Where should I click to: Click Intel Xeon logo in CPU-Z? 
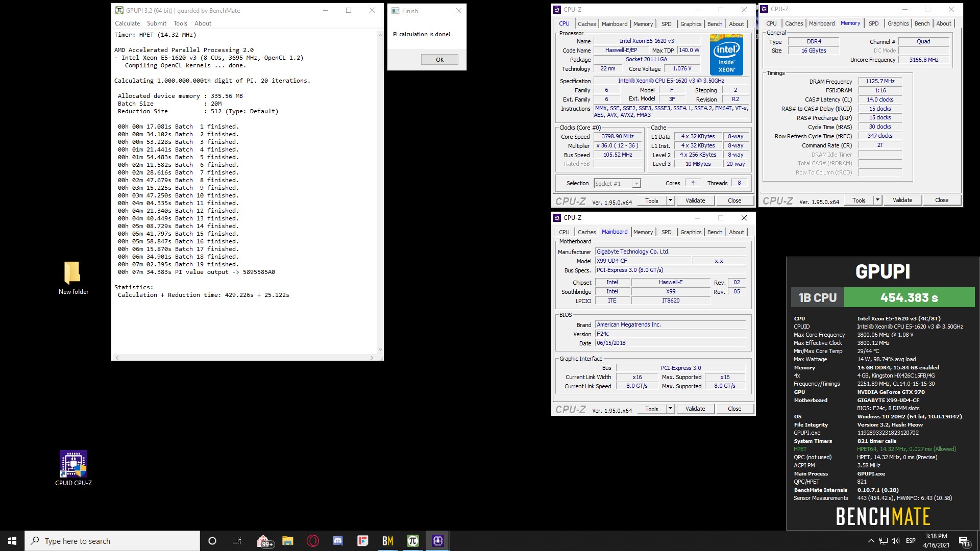pos(726,55)
